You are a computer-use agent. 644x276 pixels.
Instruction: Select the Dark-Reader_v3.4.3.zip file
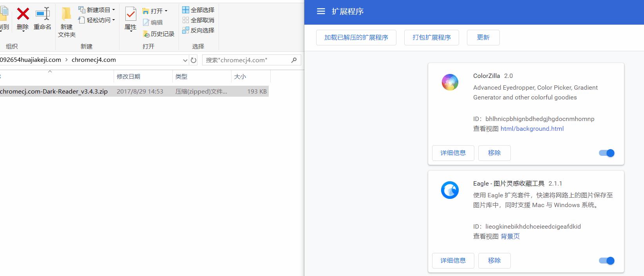tap(54, 91)
